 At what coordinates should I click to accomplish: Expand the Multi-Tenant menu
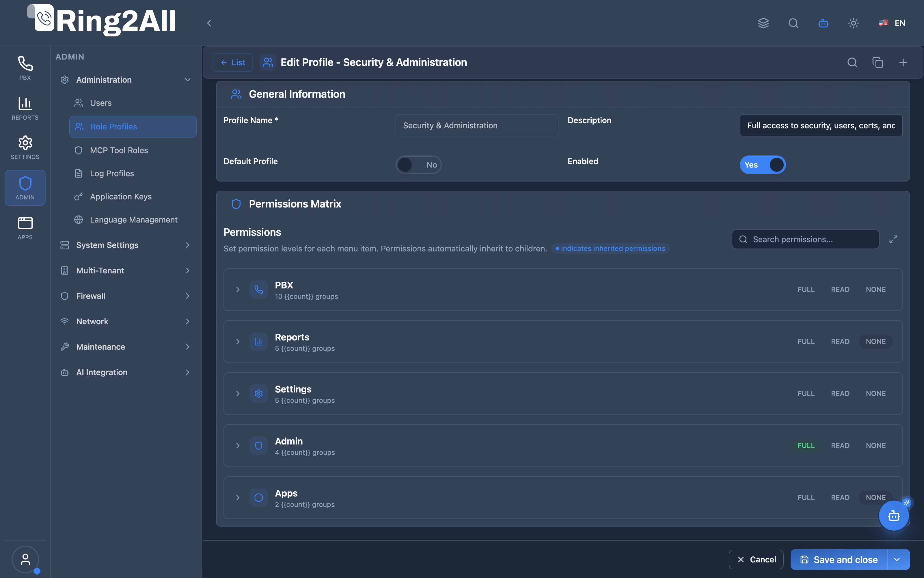[x=126, y=270]
